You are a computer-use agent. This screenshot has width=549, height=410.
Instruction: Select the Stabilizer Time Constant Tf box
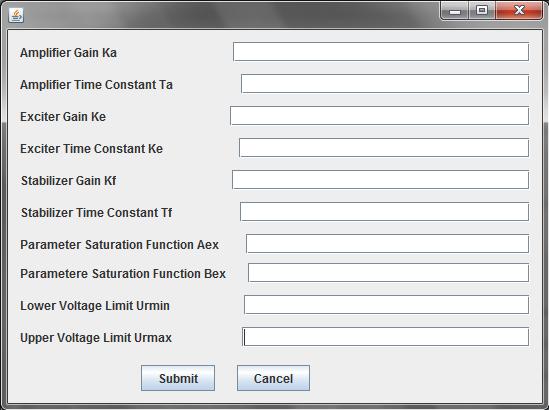click(x=384, y=211)
